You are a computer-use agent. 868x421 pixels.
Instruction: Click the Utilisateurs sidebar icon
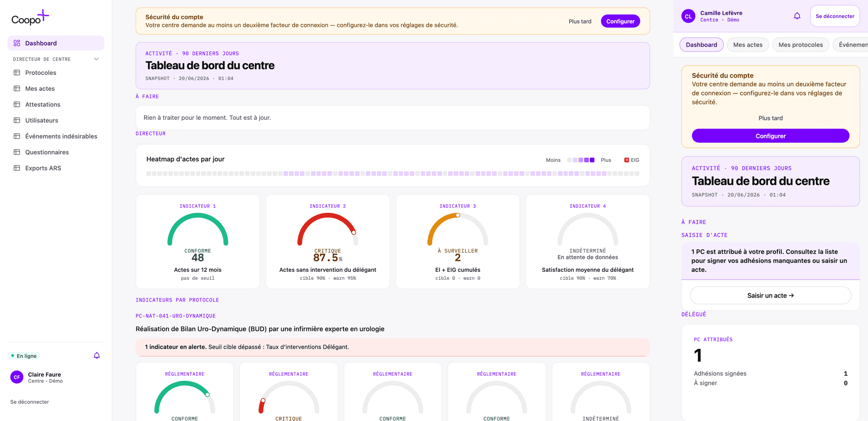click(x=17, y=120)
